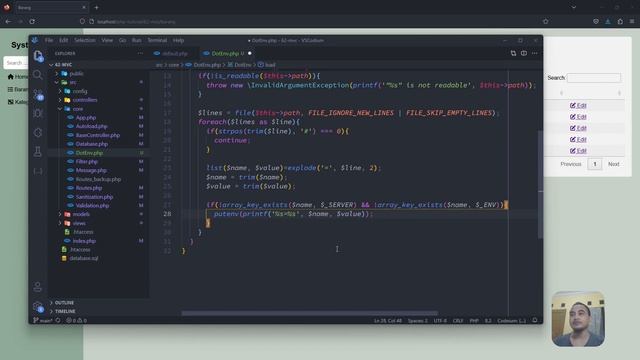Open Manage gear icon in activity bar

coord(38,307)
